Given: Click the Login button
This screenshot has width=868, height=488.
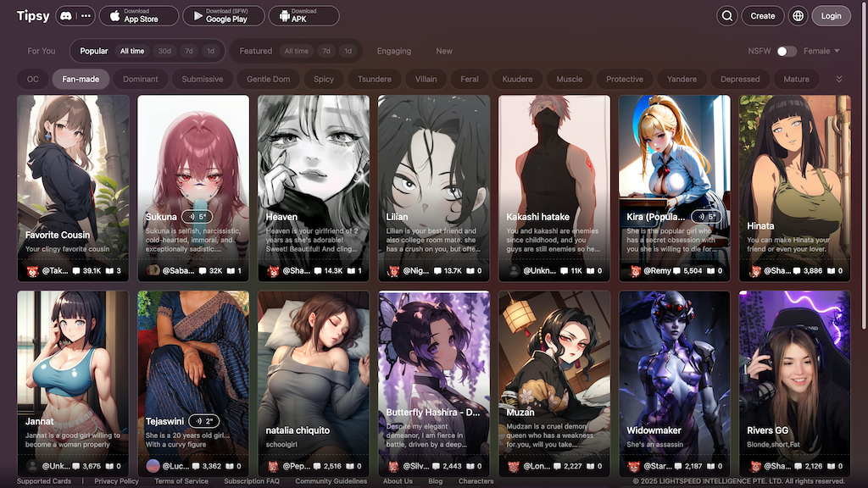Looking at the screenshot, I should pos(831,15).
